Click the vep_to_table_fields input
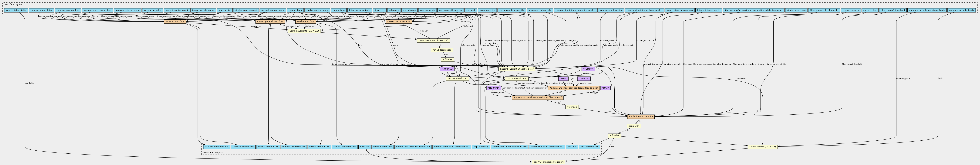 coord(16,10)
